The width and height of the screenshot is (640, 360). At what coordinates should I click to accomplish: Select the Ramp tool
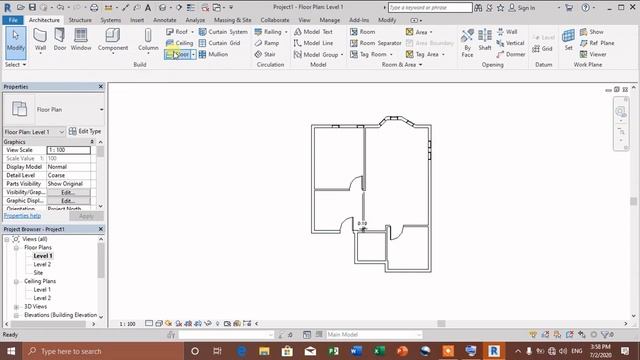(267, 43)
